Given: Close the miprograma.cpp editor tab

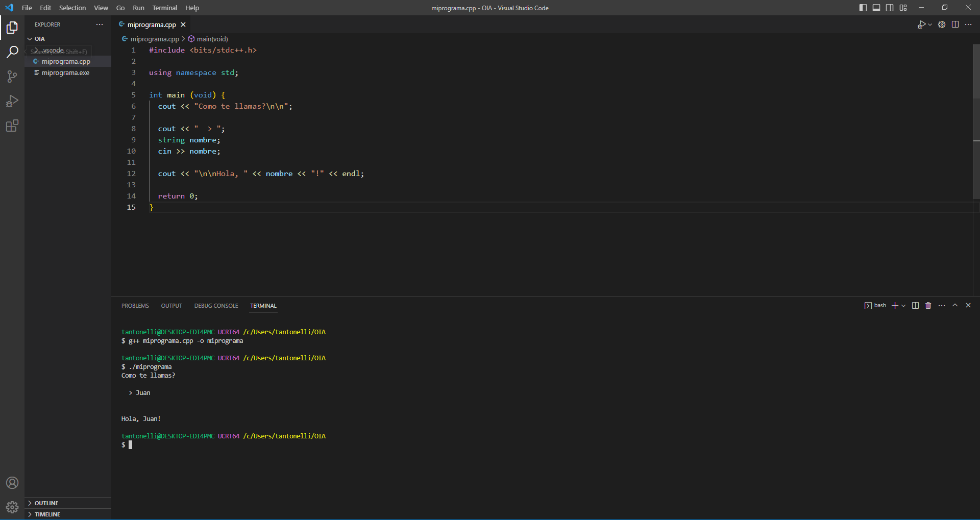Looking at the screenshot, I should (x=183, y=24).
